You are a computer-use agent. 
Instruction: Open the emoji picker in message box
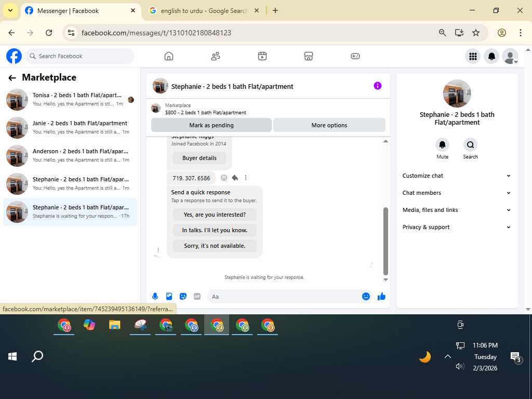[x=366, y=297]
